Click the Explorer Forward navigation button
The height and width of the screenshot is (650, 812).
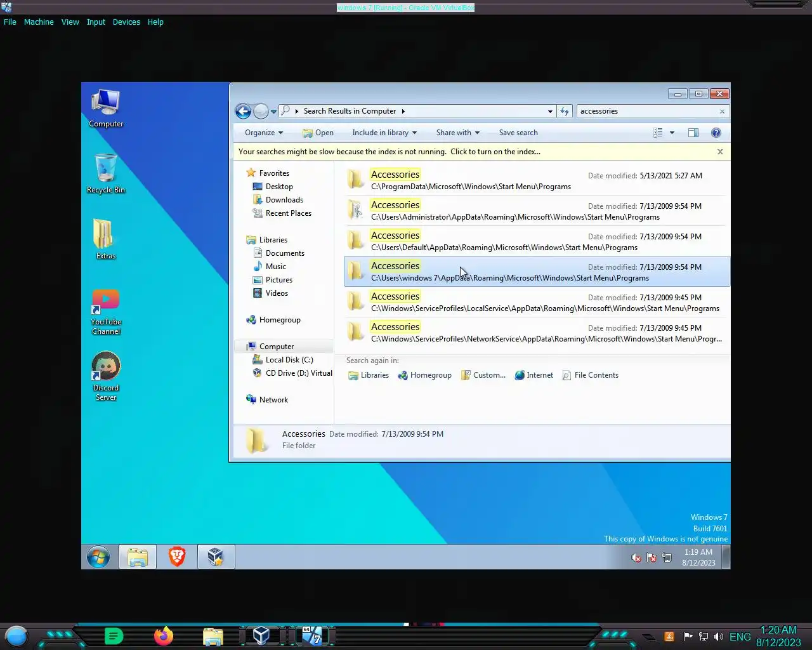[x=261, y=111]
